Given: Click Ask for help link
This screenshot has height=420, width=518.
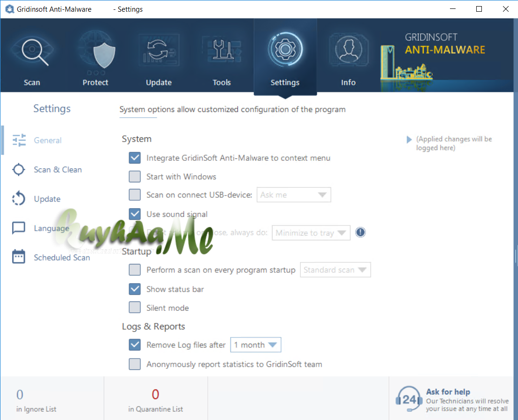Looking at the screenshot, I should (x=448, y=391).
